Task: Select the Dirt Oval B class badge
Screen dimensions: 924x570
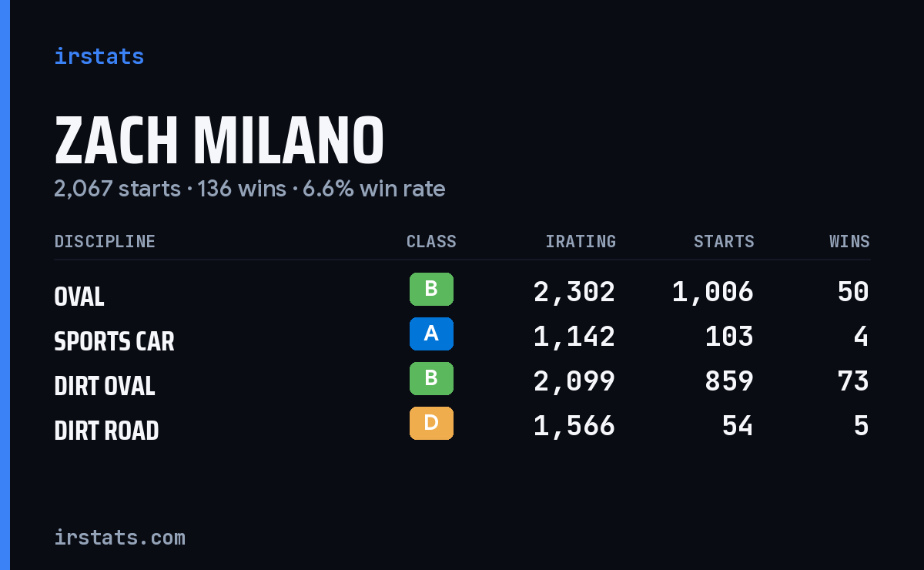Action: coord(431,379)
